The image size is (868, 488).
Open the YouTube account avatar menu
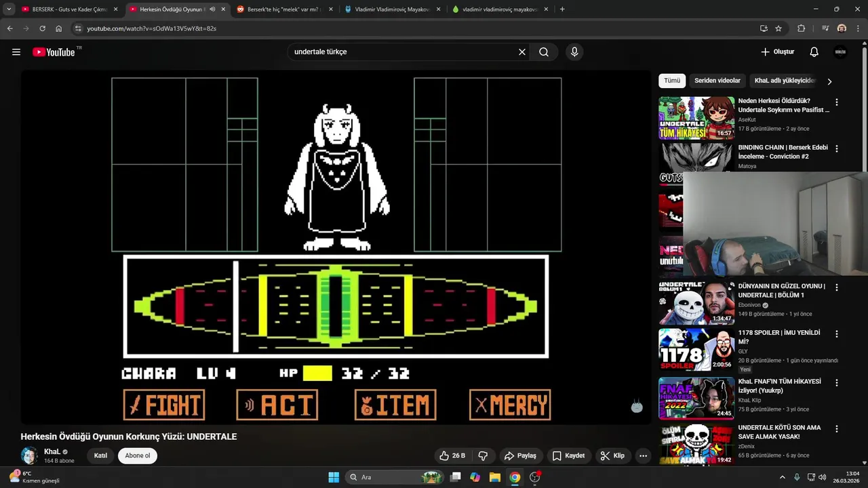tap(841, 52)
